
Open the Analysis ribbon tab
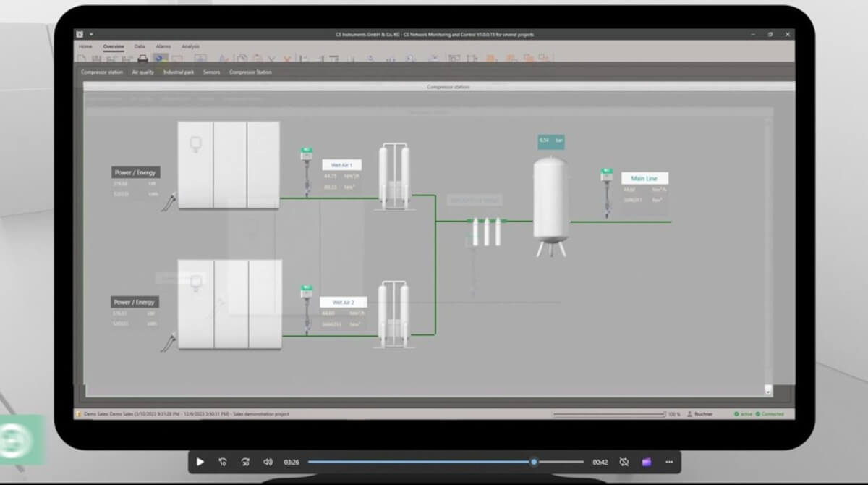coord(190,46)
